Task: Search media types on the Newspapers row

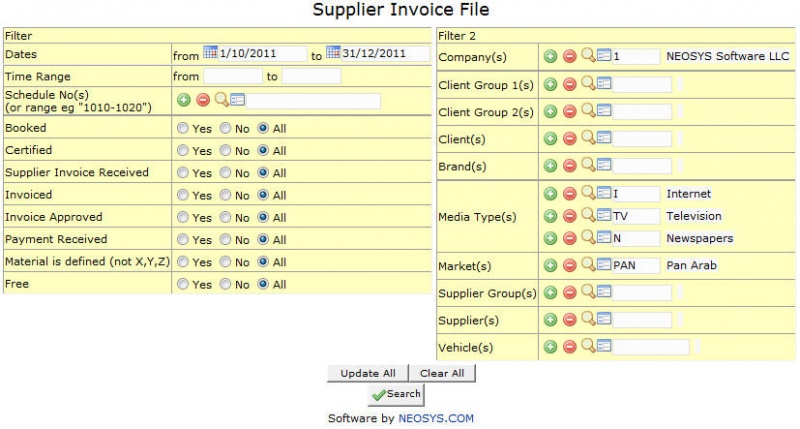Action: pos(588,237)
